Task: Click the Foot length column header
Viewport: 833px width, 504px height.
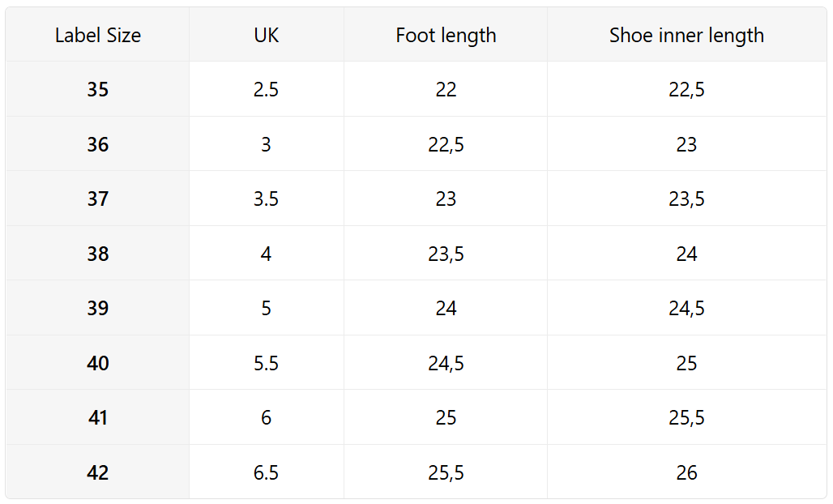Action: coord(446,36)
